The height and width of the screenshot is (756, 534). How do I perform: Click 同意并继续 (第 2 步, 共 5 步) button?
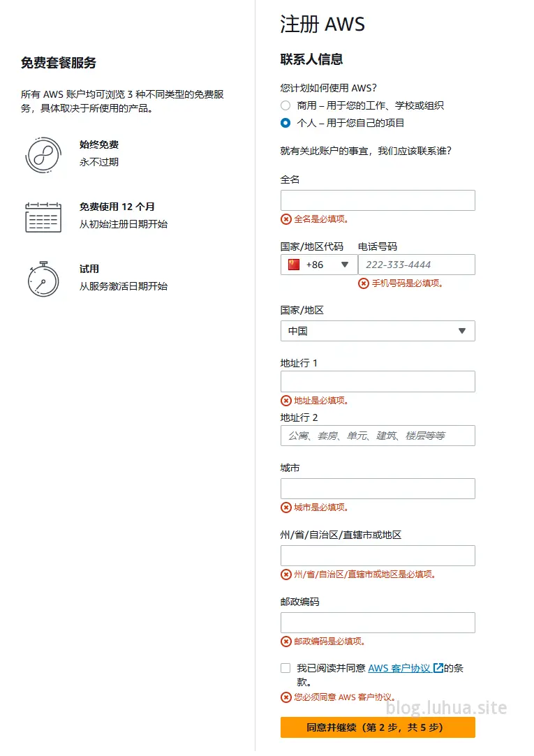(378, 727)
